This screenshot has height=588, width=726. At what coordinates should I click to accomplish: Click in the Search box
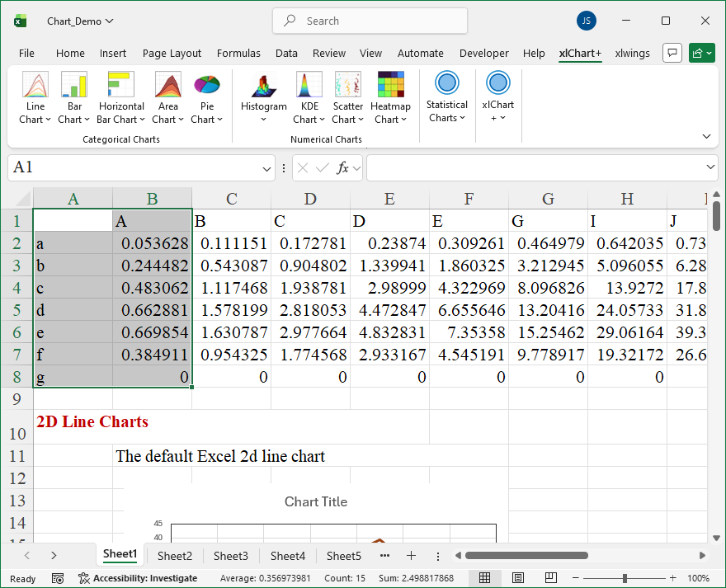[370, 21]
